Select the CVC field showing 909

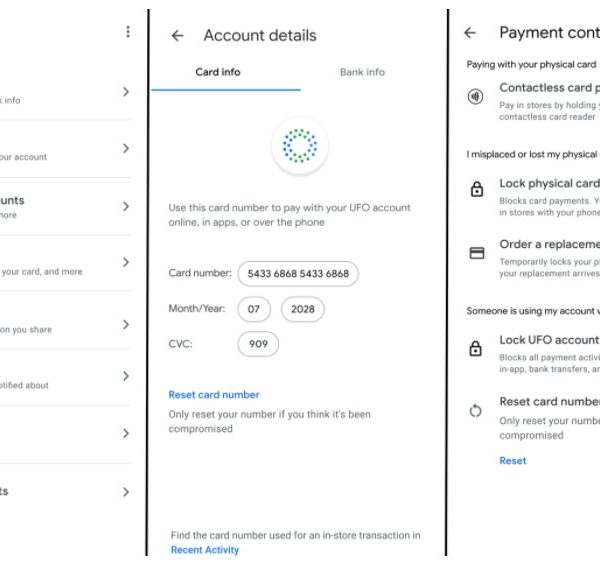[x=258, y=344]
